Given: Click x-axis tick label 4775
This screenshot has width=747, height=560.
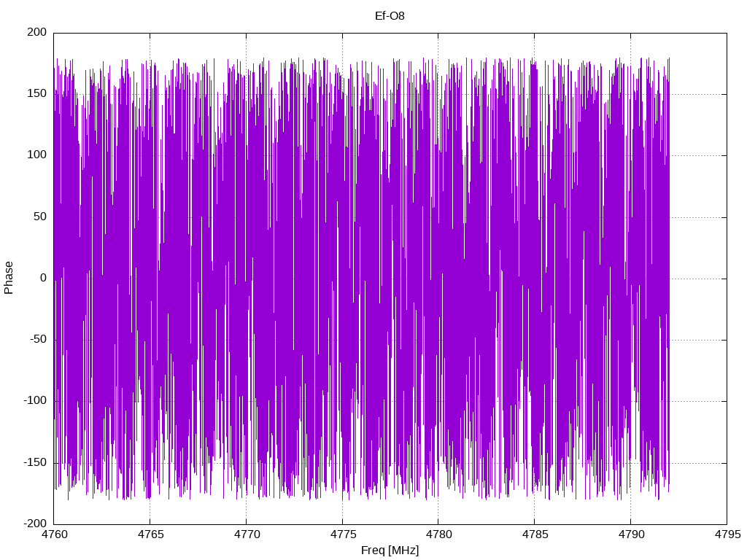Looking at the screenshot, I should [343, 534].
